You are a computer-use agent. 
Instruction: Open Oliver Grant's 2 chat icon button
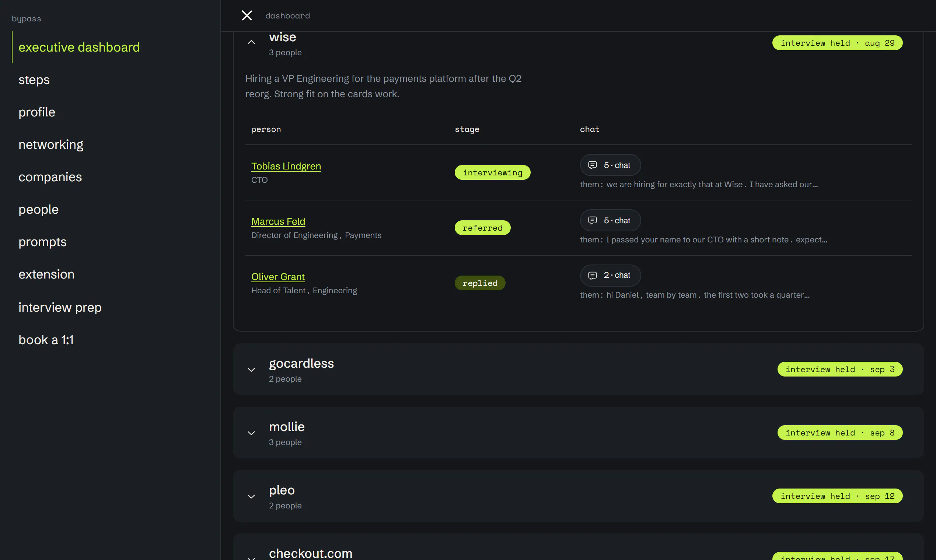coord(610,276)
